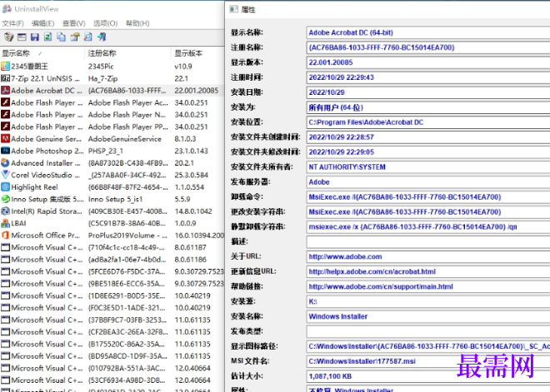This screenshot has height=392, width=550.
Task: Click the 属性 dialog title icon
Action: [x=234, y=9]
